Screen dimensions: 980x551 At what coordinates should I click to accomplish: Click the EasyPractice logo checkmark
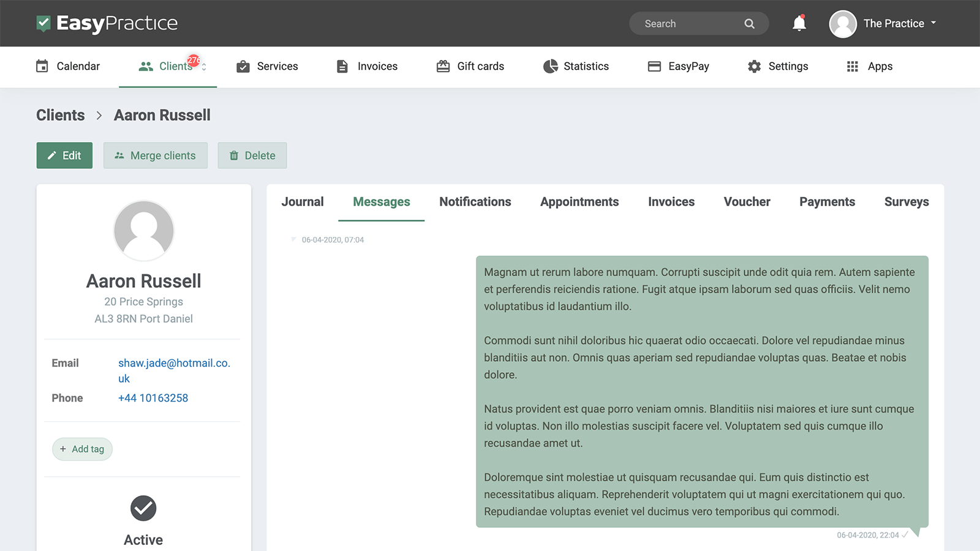(42, 23)
